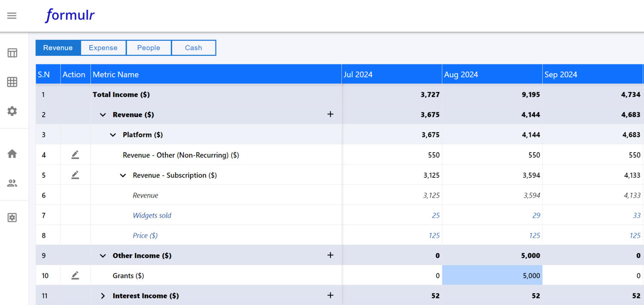The width and height of the screenshot is (644, 305).
Task: Switch to the Cash tab
Action: click(x=193, y=48)
